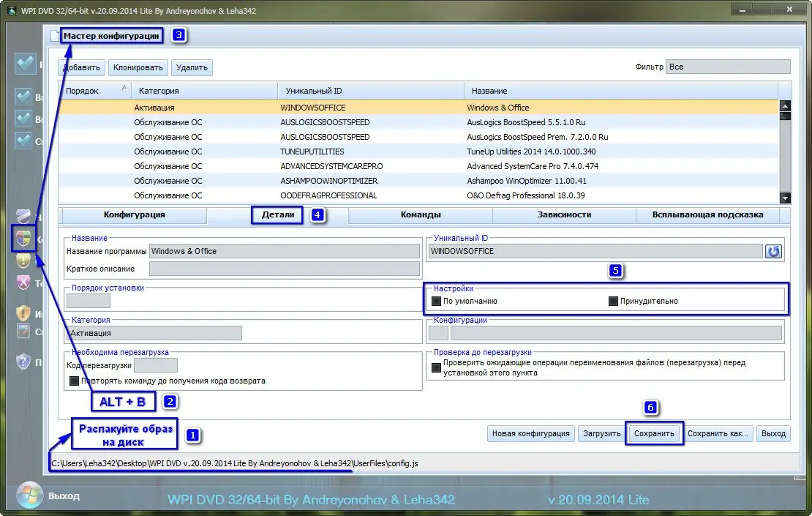The image size is (812, 516).
Task: Click into the Код перезагрузки field
Action: pos(155,365)
